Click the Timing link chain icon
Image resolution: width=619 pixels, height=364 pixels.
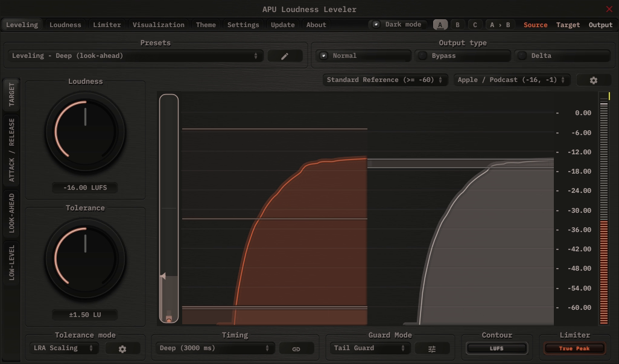[296, 349]
